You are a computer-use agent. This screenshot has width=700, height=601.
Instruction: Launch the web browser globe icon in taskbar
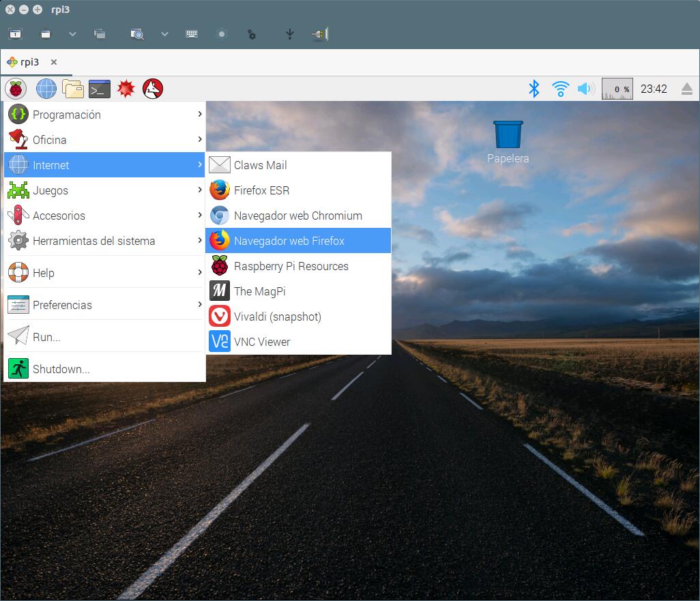[x=46, y=89]
